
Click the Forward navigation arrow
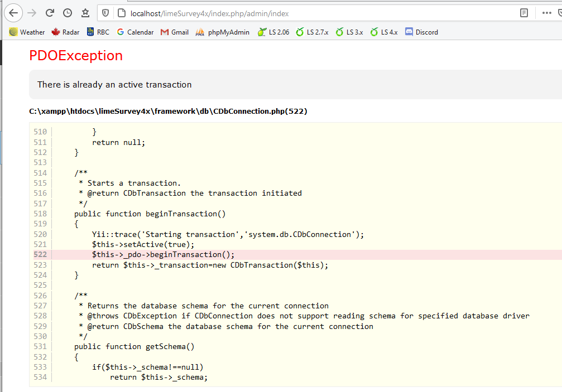tap(32, 12)
